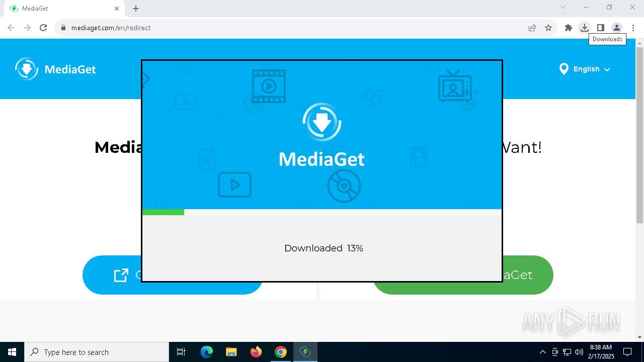Open the Chrome profile avatar
Screen dimensions: 644x362
[x=617, y=28]
